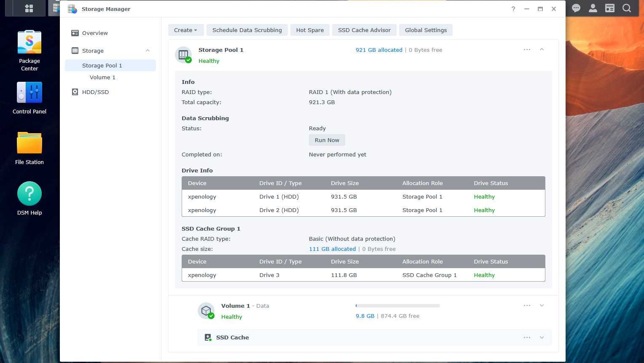
Task: Open the Volume 1 more options menu
Action: [x=527, y=306]
